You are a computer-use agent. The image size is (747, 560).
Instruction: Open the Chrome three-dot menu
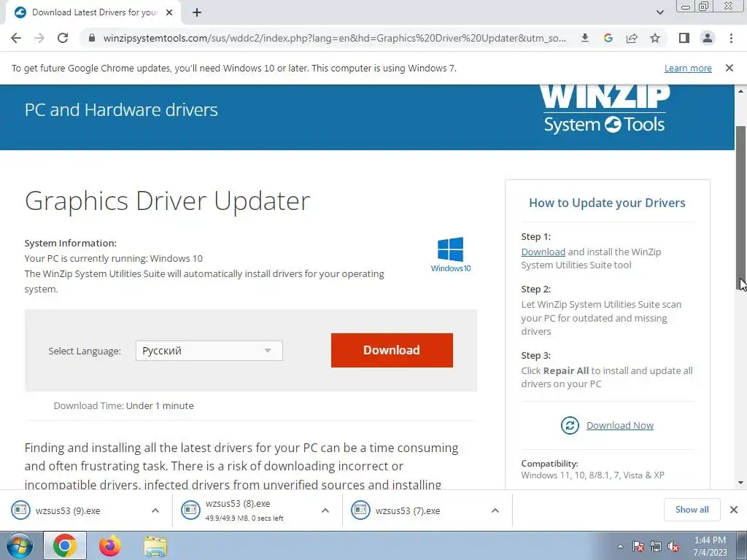731,38
